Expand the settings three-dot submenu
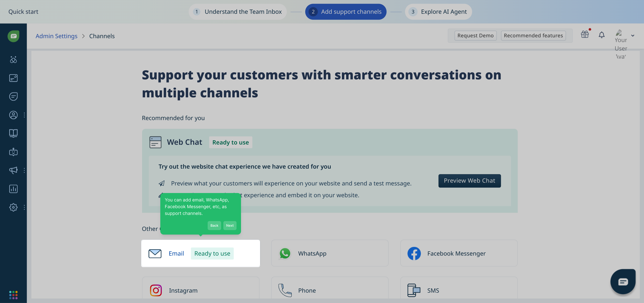The width and height of the screenshot is (644, 303). coord(24,207)
